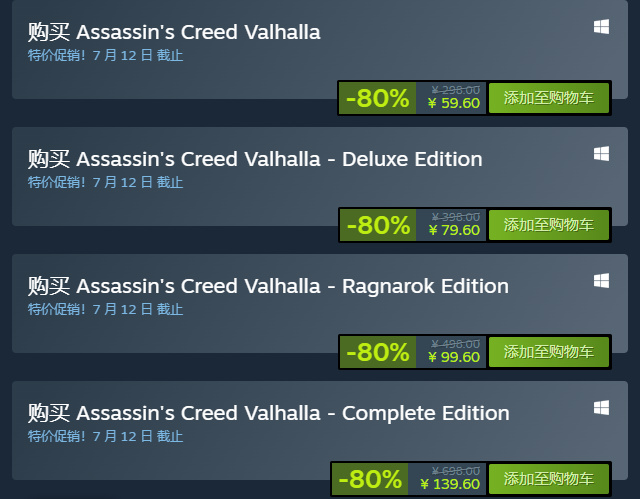This screenshot has width=640, height=499.
Task: Click the ¥99.60 discounted price
Action: pos(454,357)
